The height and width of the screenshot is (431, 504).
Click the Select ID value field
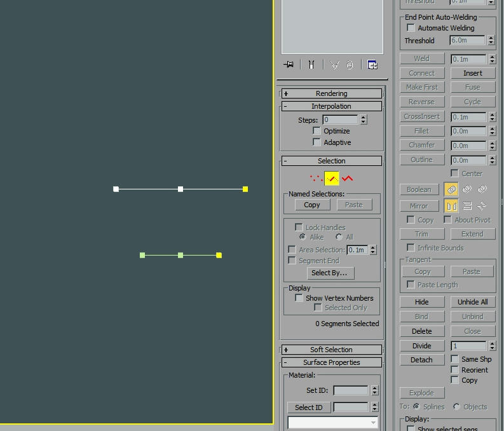(351, 407)
